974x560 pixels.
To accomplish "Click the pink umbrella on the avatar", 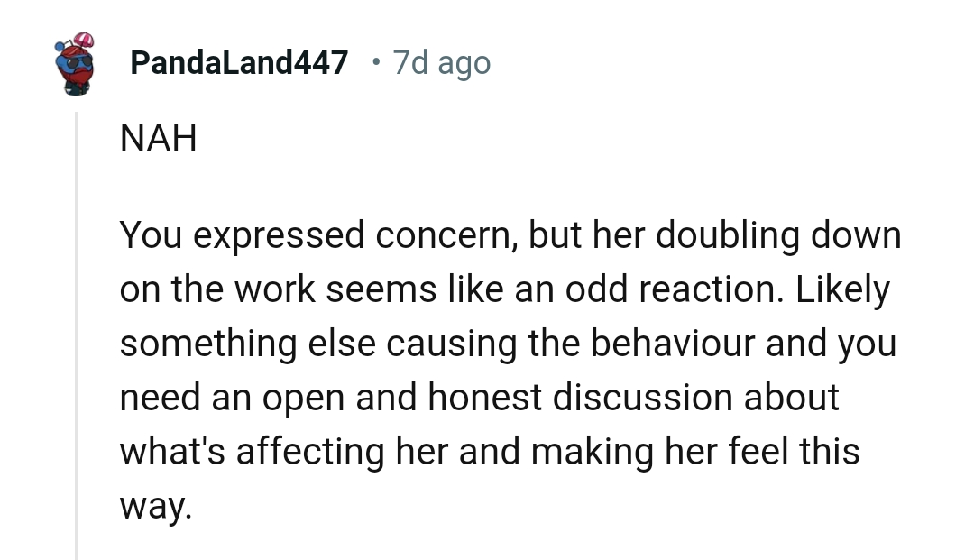I will coord(83,41).
